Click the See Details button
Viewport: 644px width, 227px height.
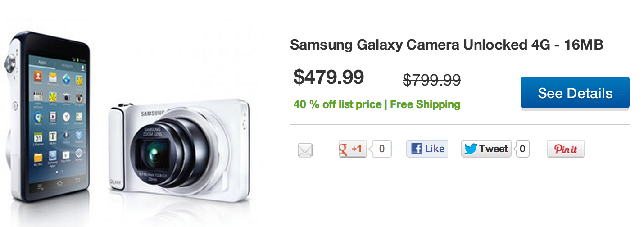click(x=575, y=93)
